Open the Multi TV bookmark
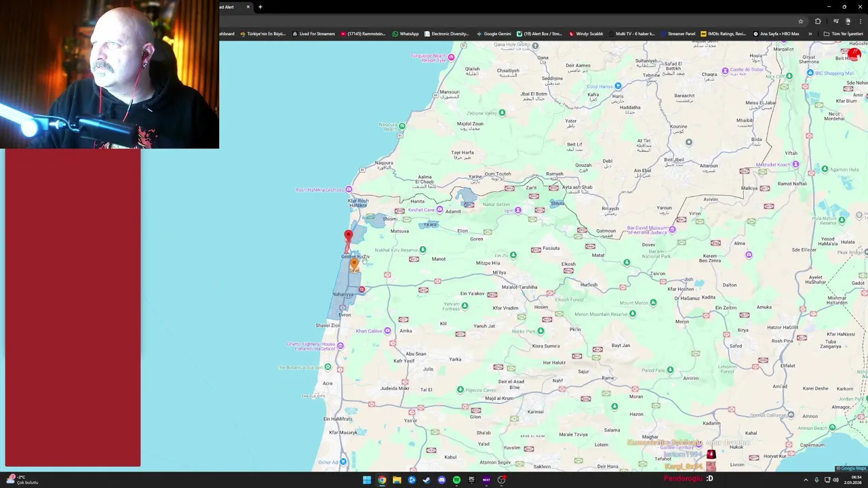Image resolution: width=868 pixels, height=488 pixels. click(x=631, y=34)
